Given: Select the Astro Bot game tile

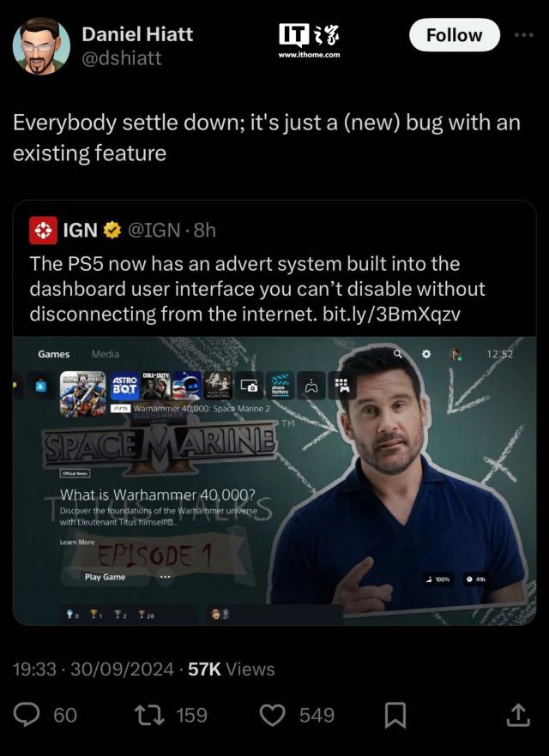Looking at the screenshot, I should (x=124, y=385).
